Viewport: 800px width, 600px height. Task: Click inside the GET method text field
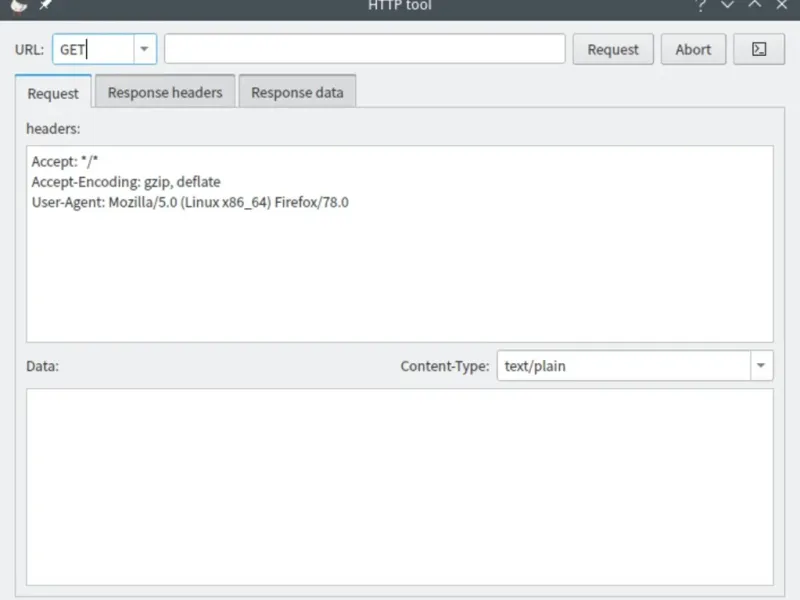[92, 49]
